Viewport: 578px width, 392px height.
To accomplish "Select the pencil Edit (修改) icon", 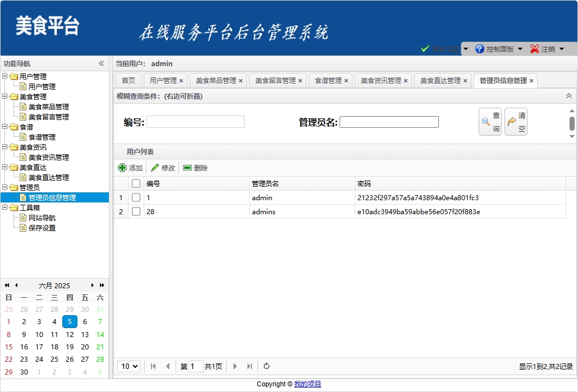I will tap(155, 167).
